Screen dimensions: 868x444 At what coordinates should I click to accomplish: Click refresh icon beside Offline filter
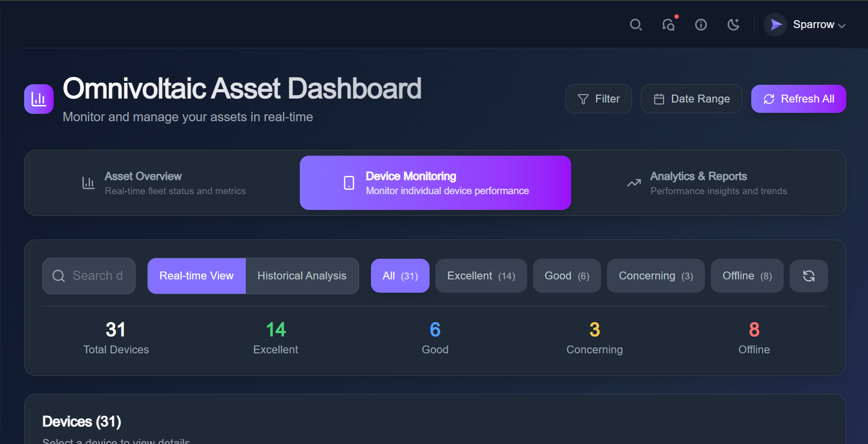[808, 276]
